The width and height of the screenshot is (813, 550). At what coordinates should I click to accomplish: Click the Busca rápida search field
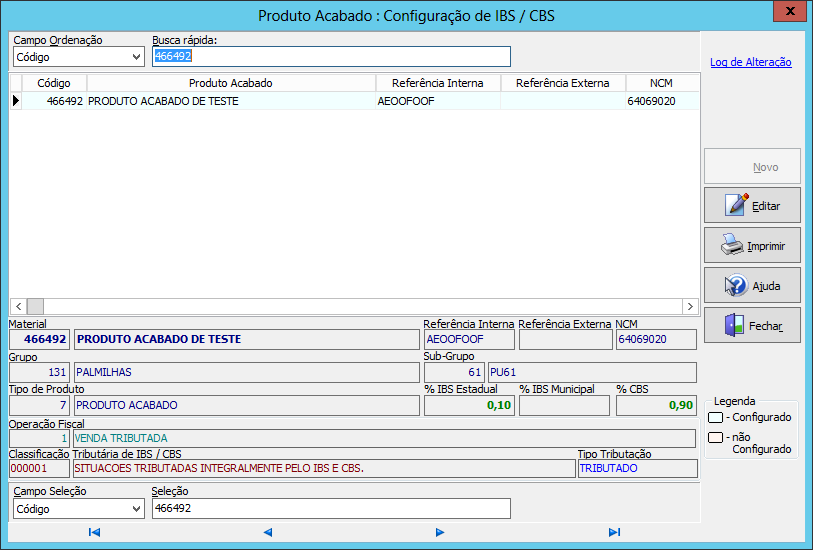click(330, 57)
